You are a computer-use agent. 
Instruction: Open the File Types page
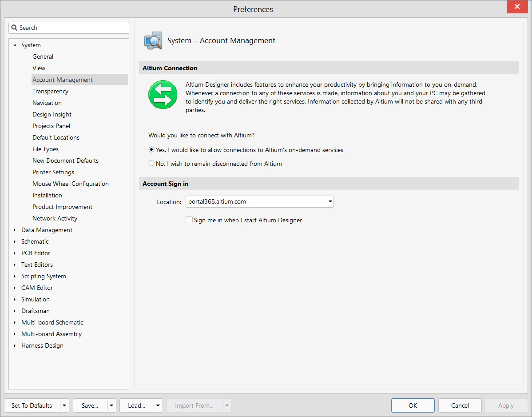[x=45, y=149]
